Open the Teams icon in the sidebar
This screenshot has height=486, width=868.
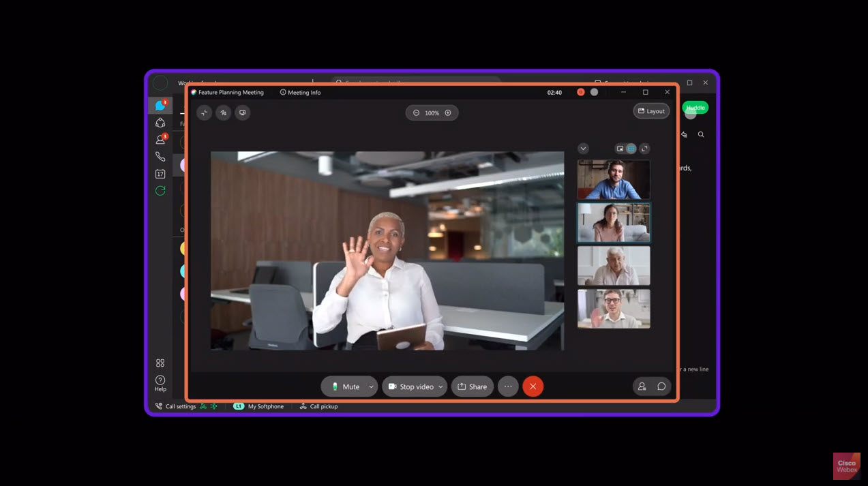(x=160, y=123)
